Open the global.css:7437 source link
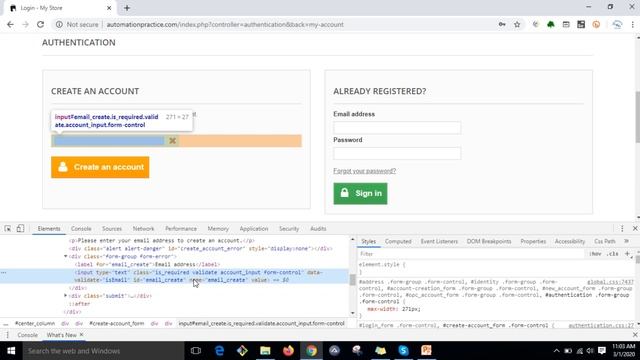This screenshot has width=640, height=360. click(x=611, y=282)
